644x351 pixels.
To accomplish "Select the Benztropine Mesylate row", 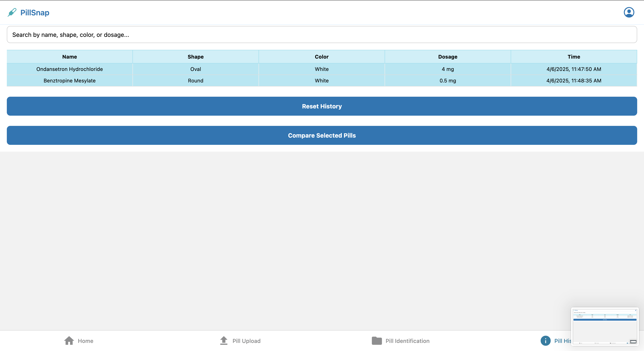I will coord(69,81).
